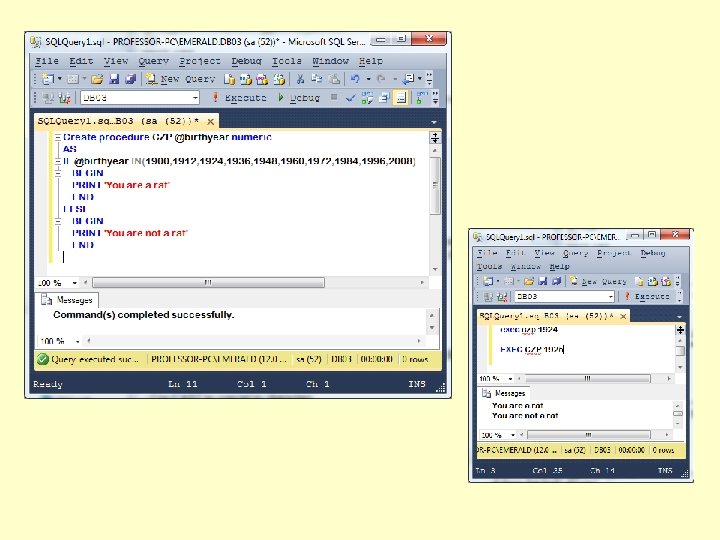Collapse first BEGIN block under IF

tap(58, 173)
